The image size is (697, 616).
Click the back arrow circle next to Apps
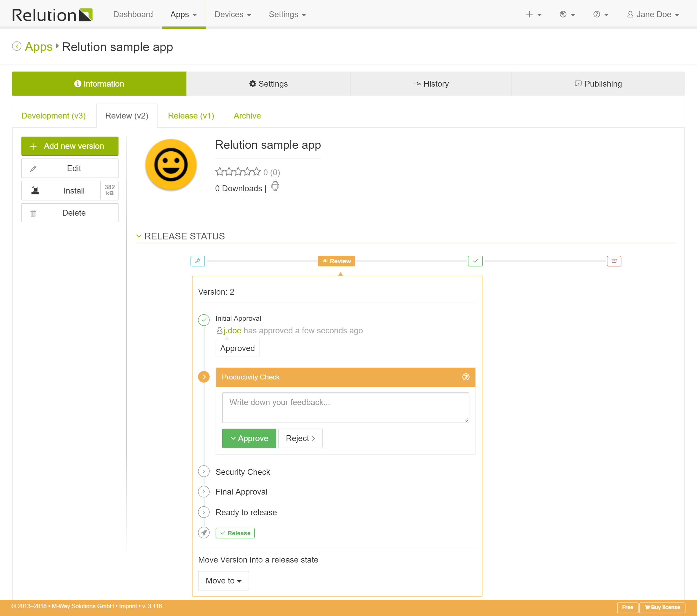[17, 46]
